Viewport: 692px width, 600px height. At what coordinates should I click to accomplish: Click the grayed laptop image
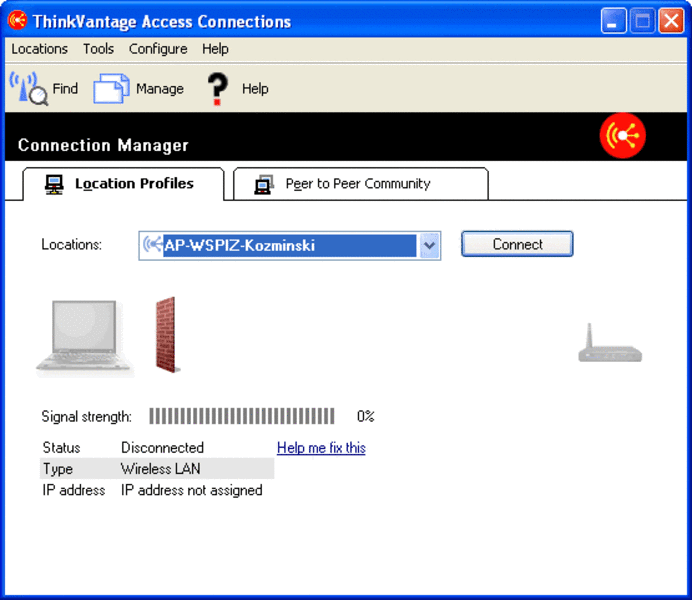(84, 339)
